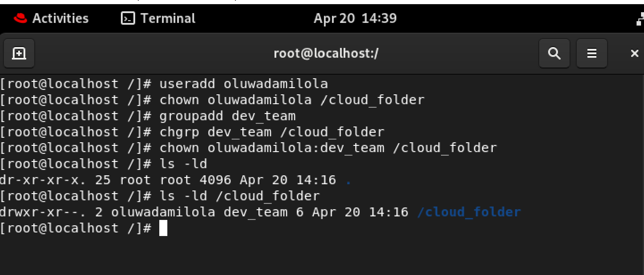Click the root@localhost:/ window title
Screen dimensions: 644x275
(326, 54)
